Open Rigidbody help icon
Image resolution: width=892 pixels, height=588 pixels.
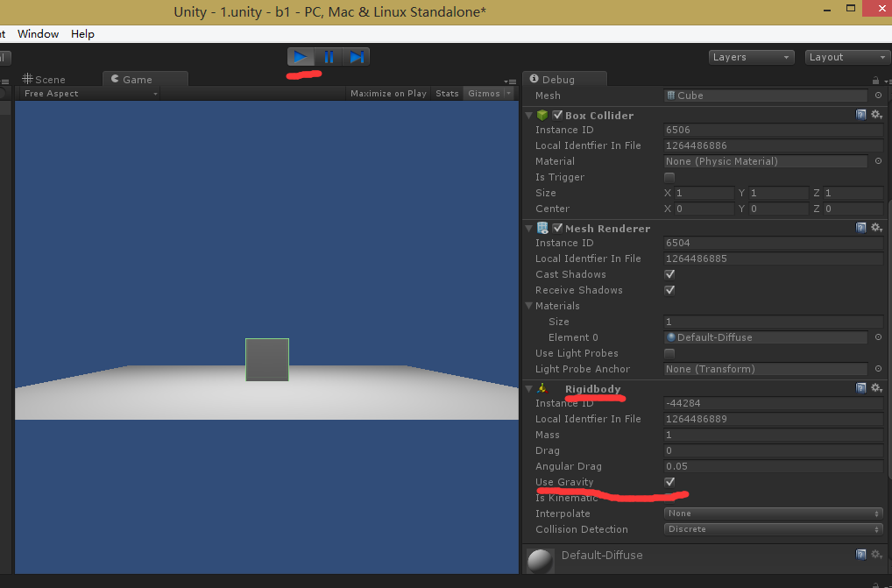[x=861, y=388]
